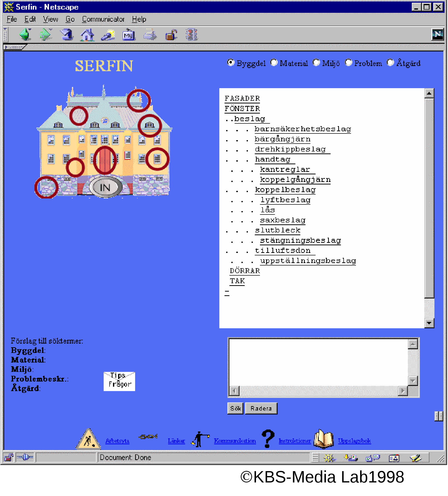This screenshot has width=448, height=496.
Task: Click the Radera button
Action: point(261,409)
